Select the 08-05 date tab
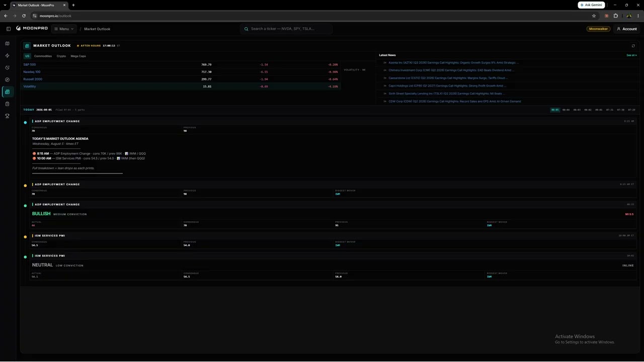The image size is (644, 362). coord(555,110)
